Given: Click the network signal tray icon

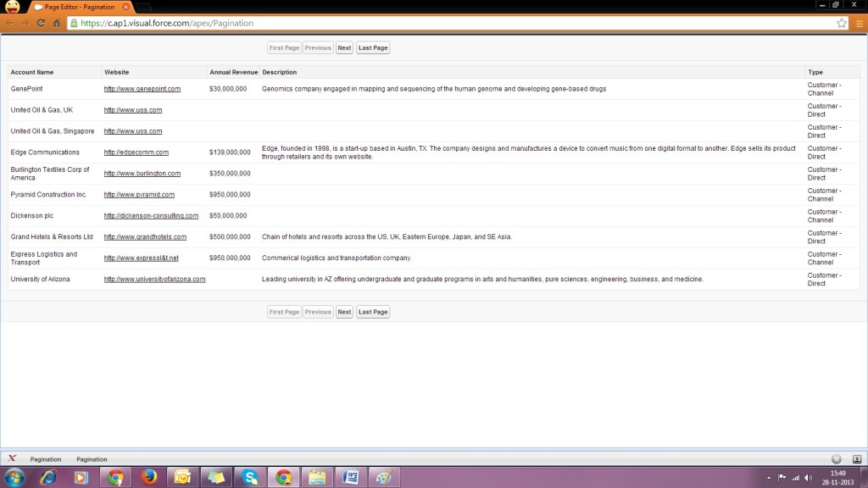Looking at the screenshot, I should 795,478.
